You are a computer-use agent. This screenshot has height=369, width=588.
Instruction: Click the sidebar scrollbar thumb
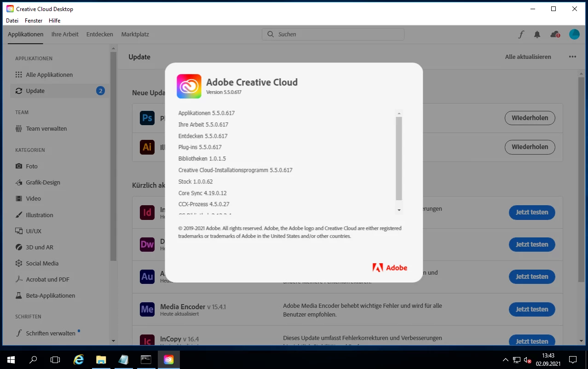click(x=114, y=156)
